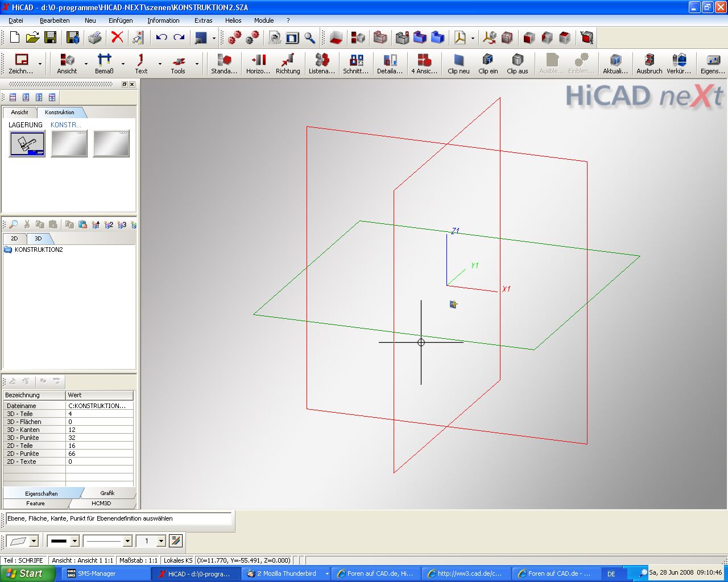The width and height of the screenshot is (728, 582).
Task: Click the Ausbruch cutout icon
Action: tap(650, 64)
